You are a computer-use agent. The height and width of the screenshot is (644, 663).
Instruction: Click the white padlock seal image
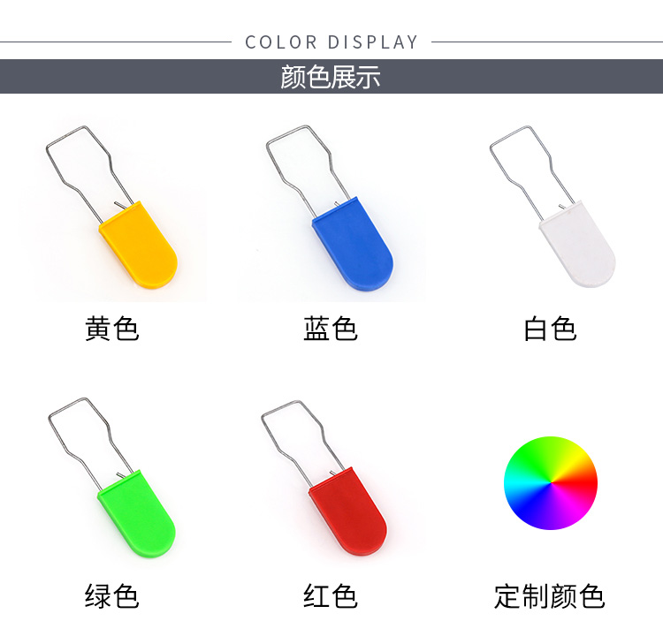point(552,207)
